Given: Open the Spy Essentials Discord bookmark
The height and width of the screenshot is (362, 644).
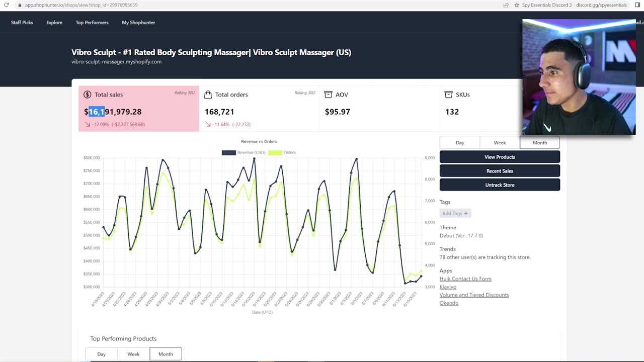Looking at the screenshot, I should [574, 5].
